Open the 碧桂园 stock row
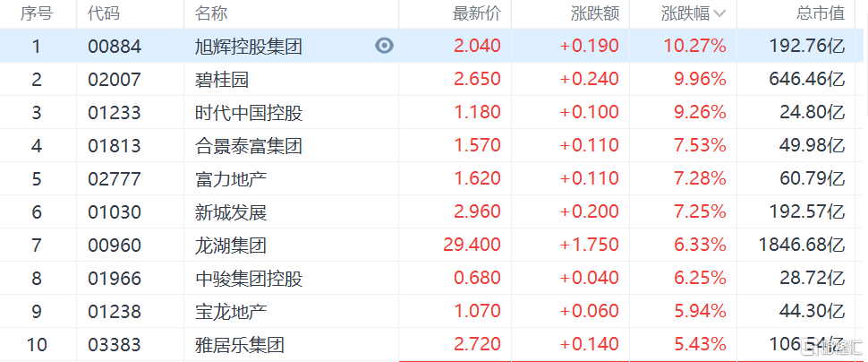This screenshot has width=868, height=362. (x=434, y=79)
